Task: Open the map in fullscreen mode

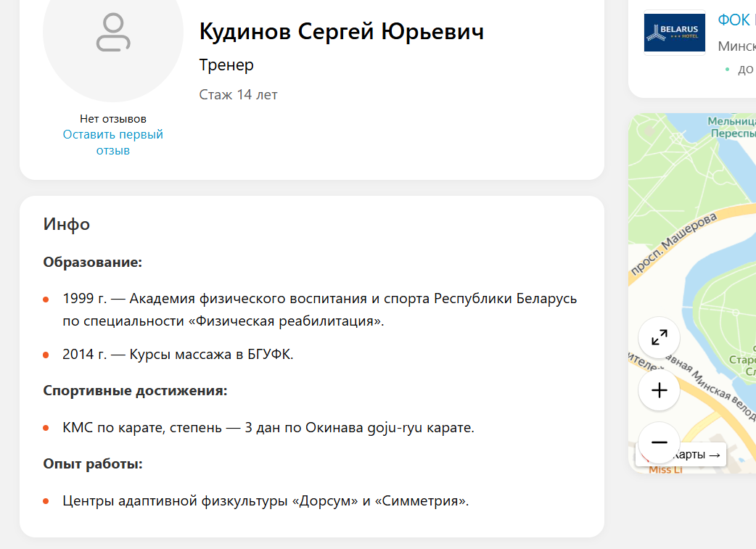Action: (659, 337)
